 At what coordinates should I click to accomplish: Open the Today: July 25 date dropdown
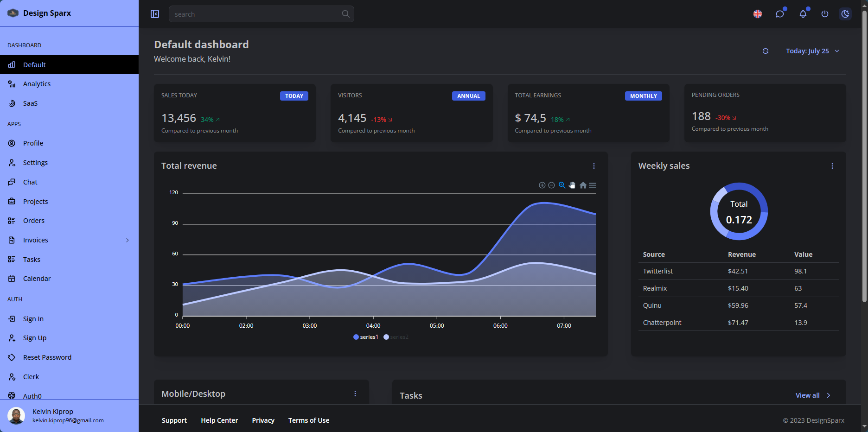[812, 51]
